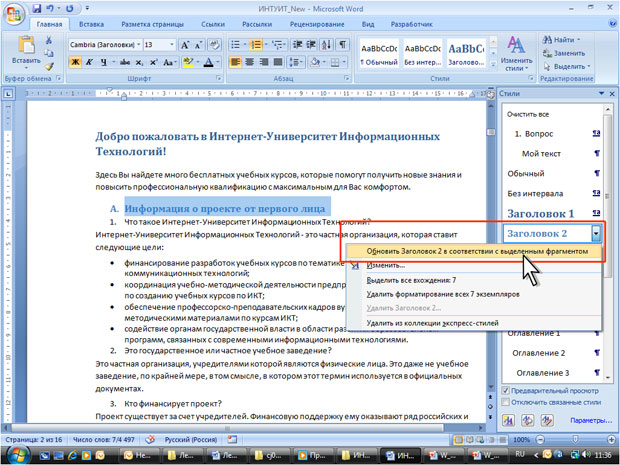Select the Format Painter brush icon
Viewport: 620px width, 465px height.
tap(49, 66)
